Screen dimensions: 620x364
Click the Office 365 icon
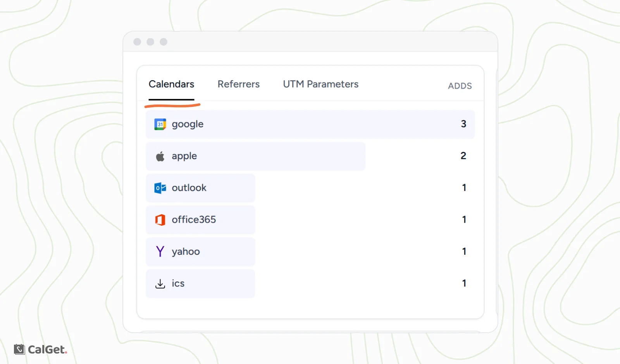(x=160, y=220)
